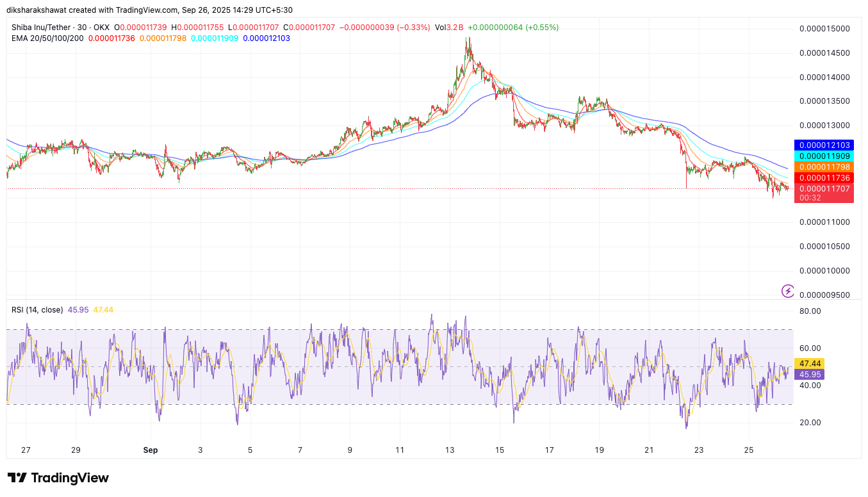This screenshot has height=497, width=868.
Task: Open the RSI (14, close) indicator legend
Action: tap(37, 310)
